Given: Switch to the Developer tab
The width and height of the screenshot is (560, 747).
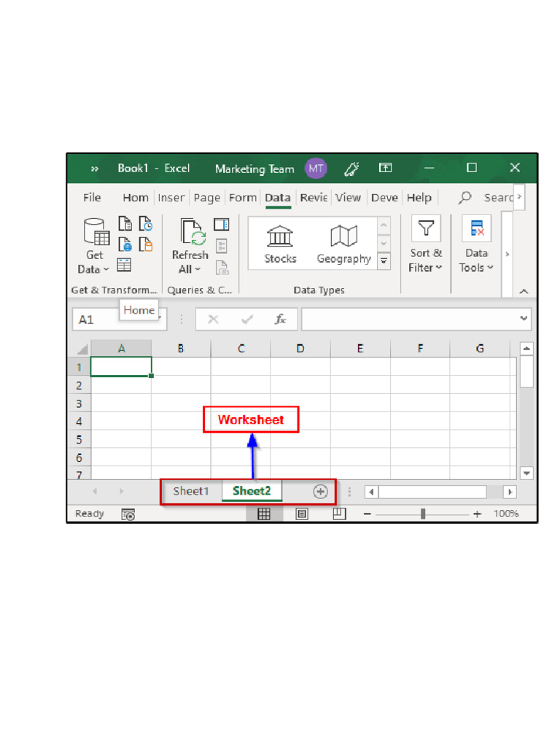Looking at the screenshot, I should [384, 197].
